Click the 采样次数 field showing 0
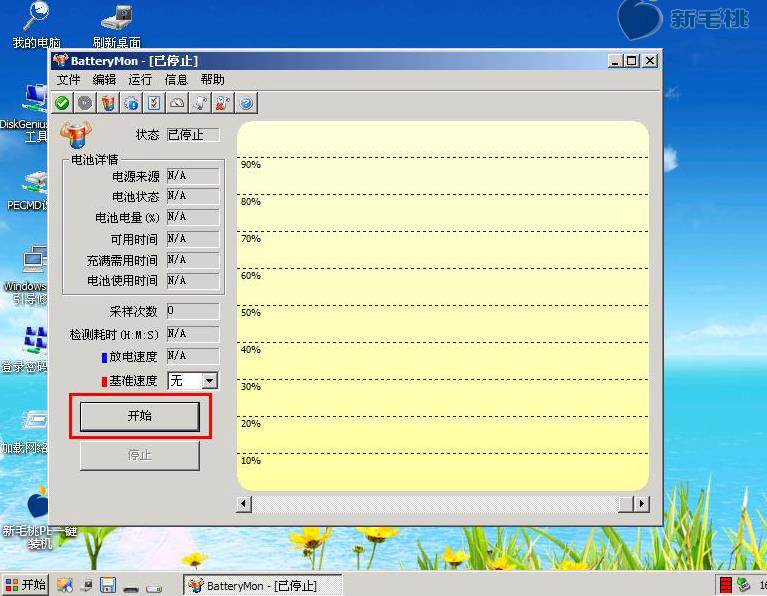Image resolution: width=767 pixels, height=596 pixels. [193, 311]
